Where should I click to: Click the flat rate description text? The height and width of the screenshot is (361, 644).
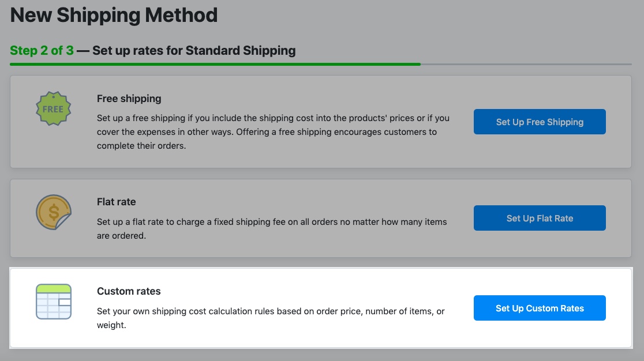[x=271, y=228]
